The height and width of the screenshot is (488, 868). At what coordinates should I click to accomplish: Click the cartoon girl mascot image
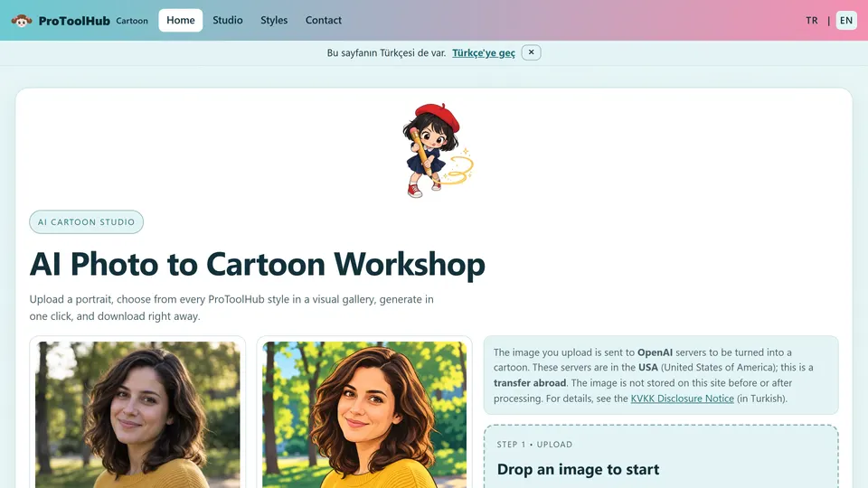438,151
